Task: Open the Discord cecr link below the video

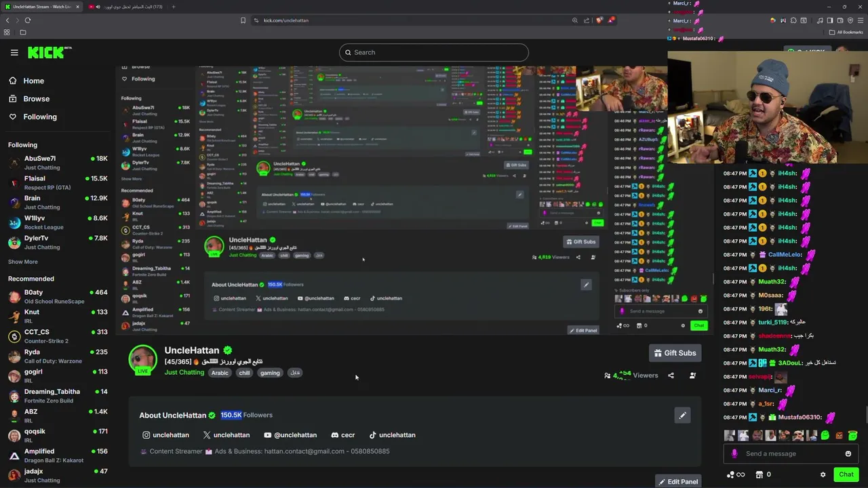Action: 342,435
